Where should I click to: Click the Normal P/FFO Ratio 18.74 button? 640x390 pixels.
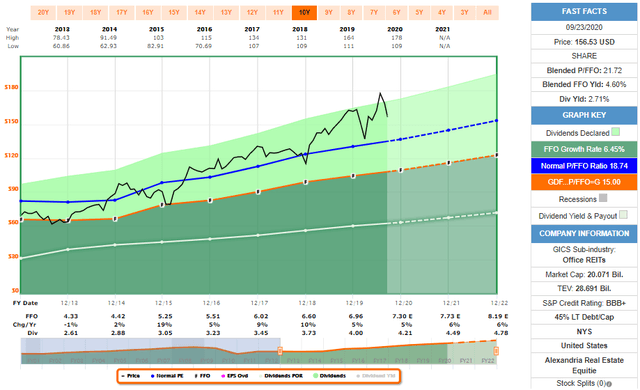pyautogui.click(x=584, y=166)
